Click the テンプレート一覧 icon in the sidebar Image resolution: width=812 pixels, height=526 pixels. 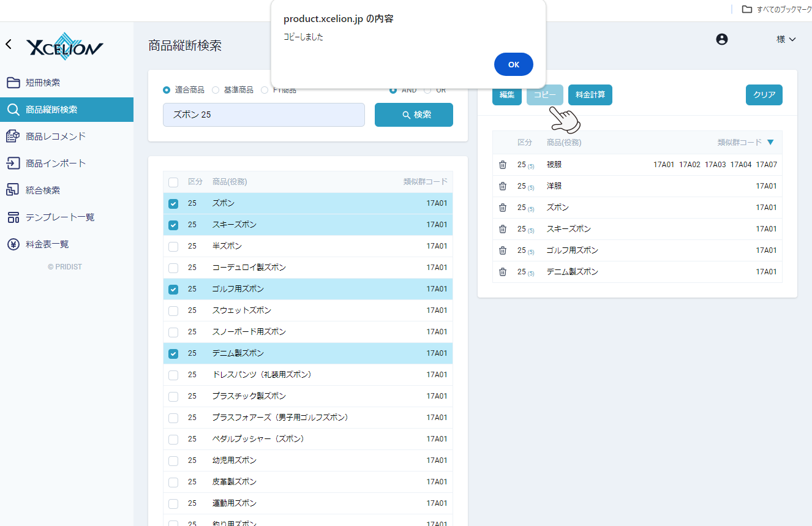pyautogui.click(x=13, y=217)
